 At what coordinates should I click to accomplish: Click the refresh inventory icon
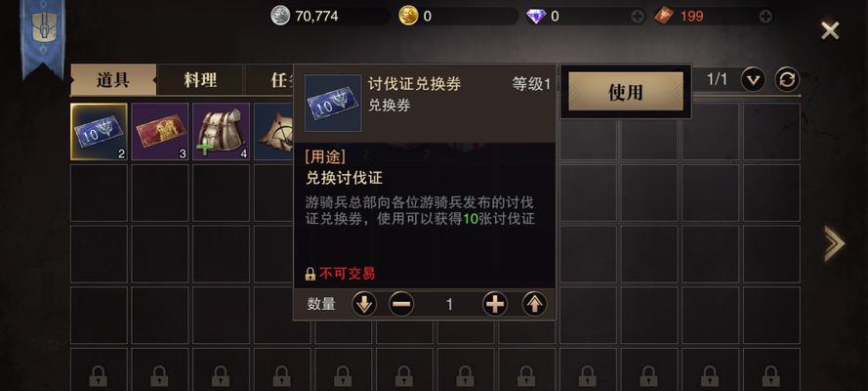point(787,80)
